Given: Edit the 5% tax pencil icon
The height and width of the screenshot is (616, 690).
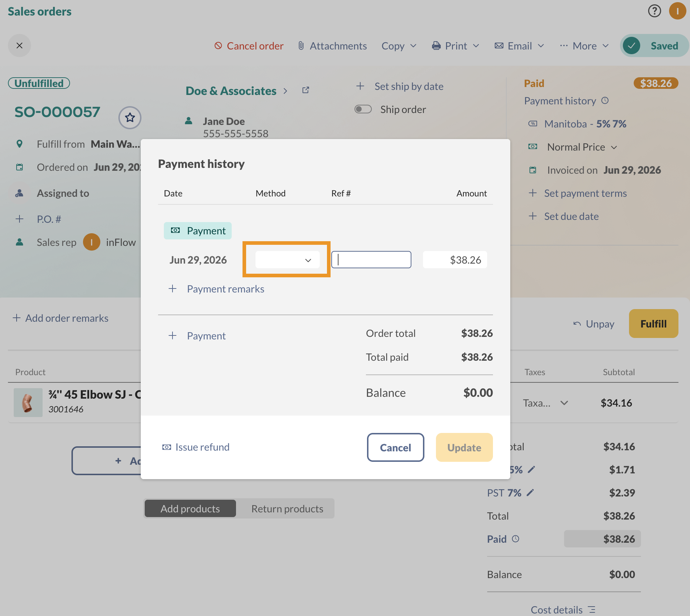Looking at the screenshot, I should click(x=532, y=469).
